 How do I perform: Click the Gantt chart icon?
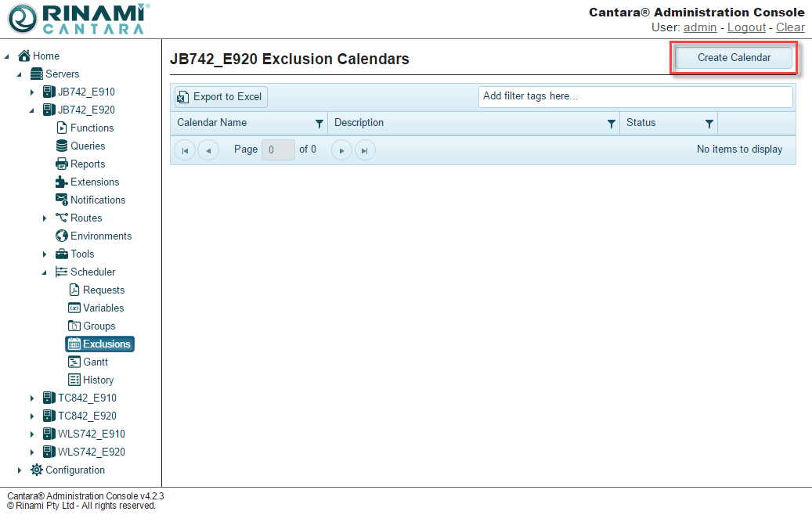(74, 362)
